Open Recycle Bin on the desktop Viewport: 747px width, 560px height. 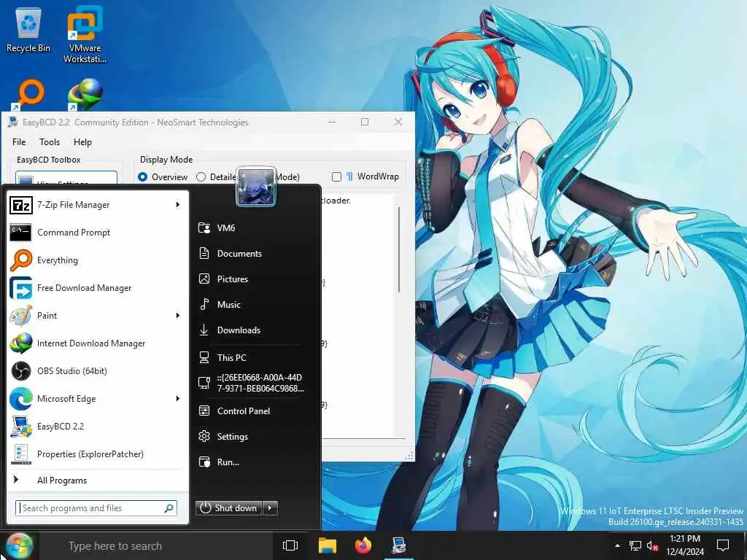[x=28, y=31]
